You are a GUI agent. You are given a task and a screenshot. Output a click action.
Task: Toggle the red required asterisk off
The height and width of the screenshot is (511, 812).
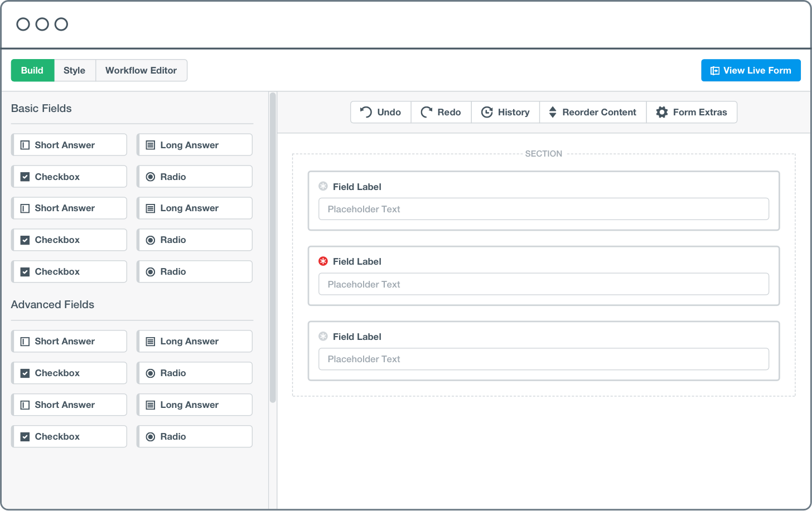[323, 261]
